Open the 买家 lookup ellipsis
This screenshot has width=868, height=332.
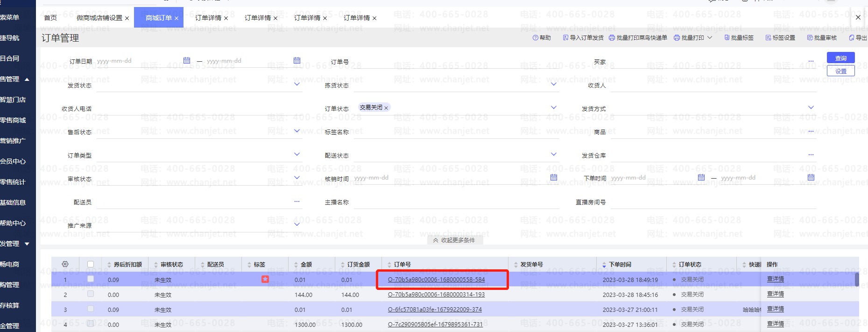[x=811, y=61]
